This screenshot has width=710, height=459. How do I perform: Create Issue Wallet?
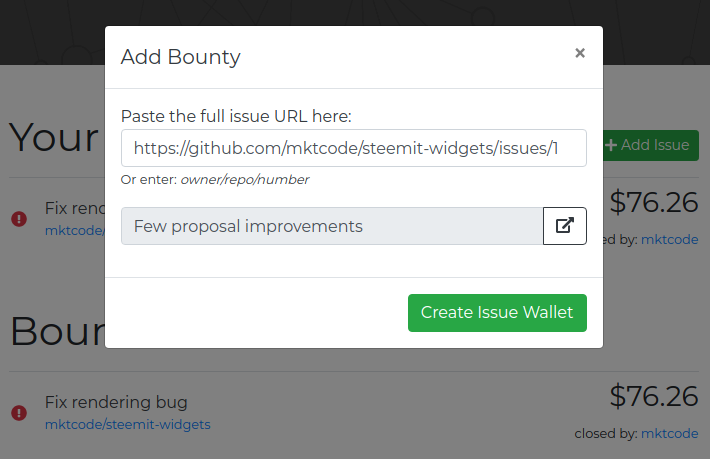497,313
